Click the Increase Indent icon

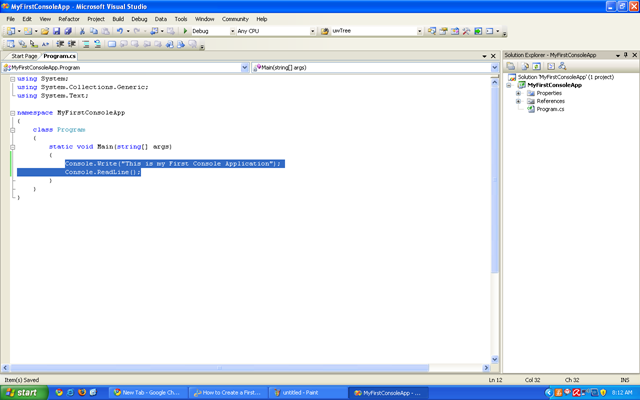coord(71,44)
